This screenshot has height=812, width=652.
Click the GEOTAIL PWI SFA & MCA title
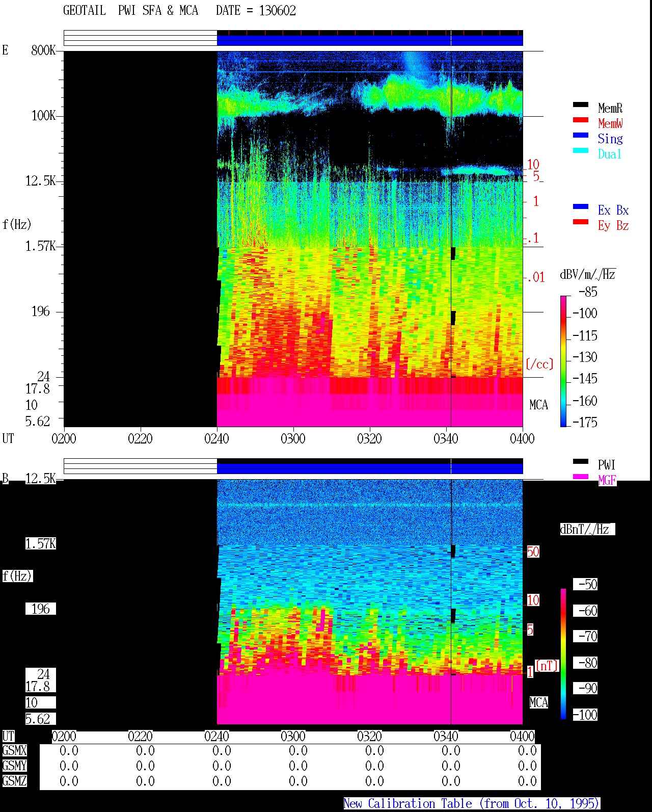(x=130, y=11)
